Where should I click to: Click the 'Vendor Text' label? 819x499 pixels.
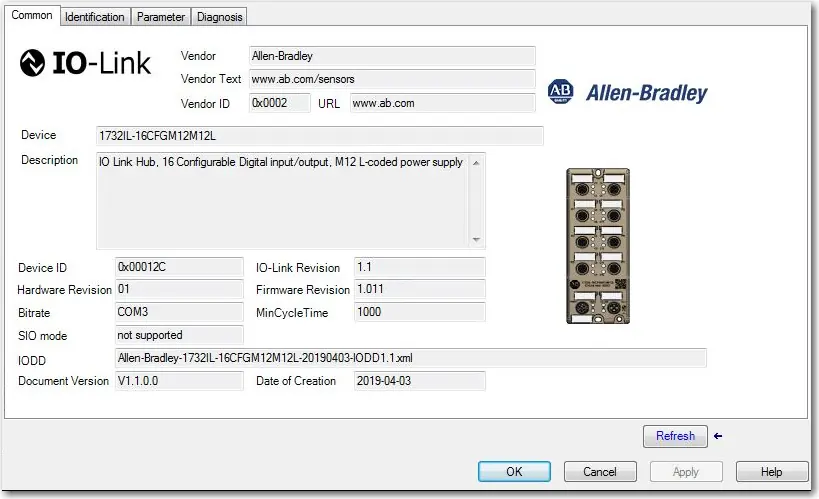click(210, 79)
